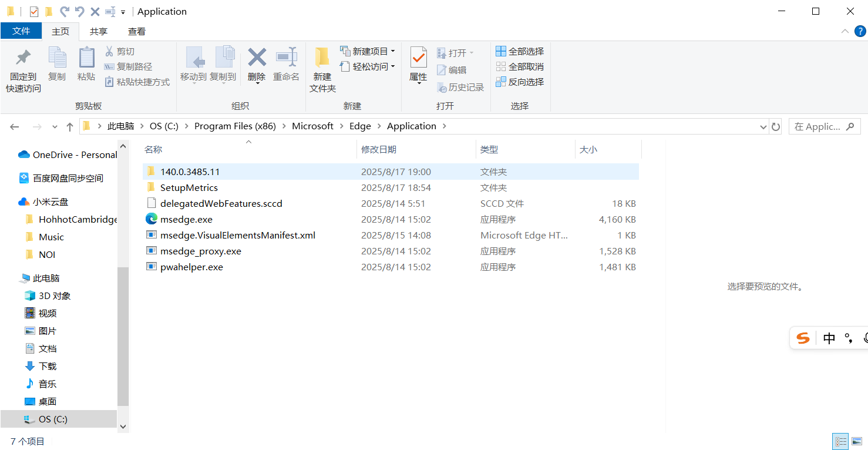The height and width of the screenshot is (450, 868).
Task: Switch to the 查看 view tab
Action: pos(137,32)
